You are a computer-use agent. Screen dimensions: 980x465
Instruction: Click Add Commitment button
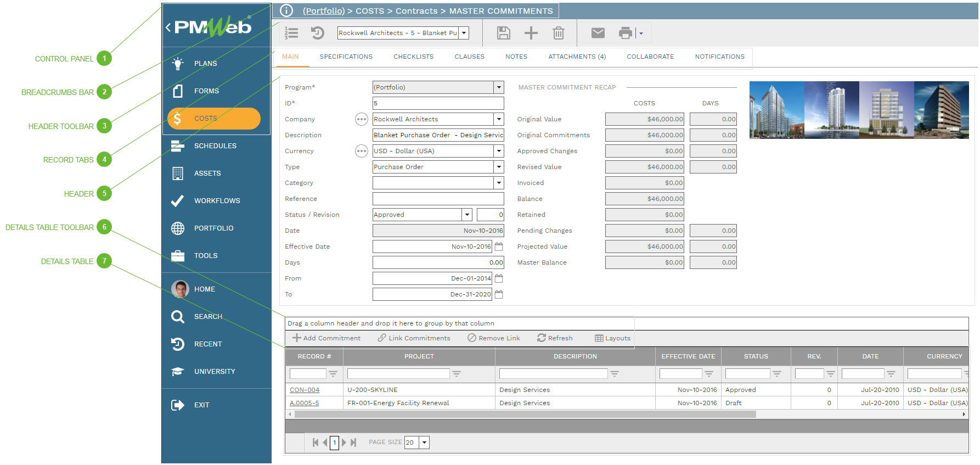pyautogui.click(x=326, y=338)
